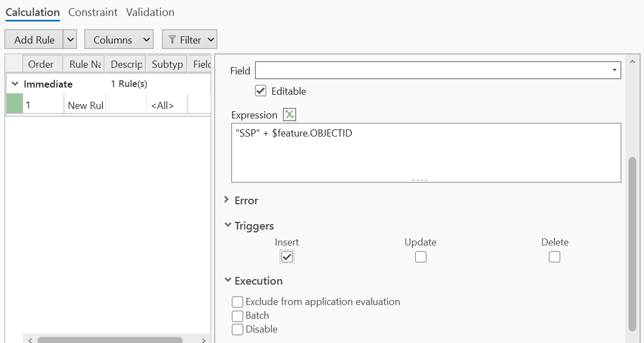Open the Columns dropdown

118,40
